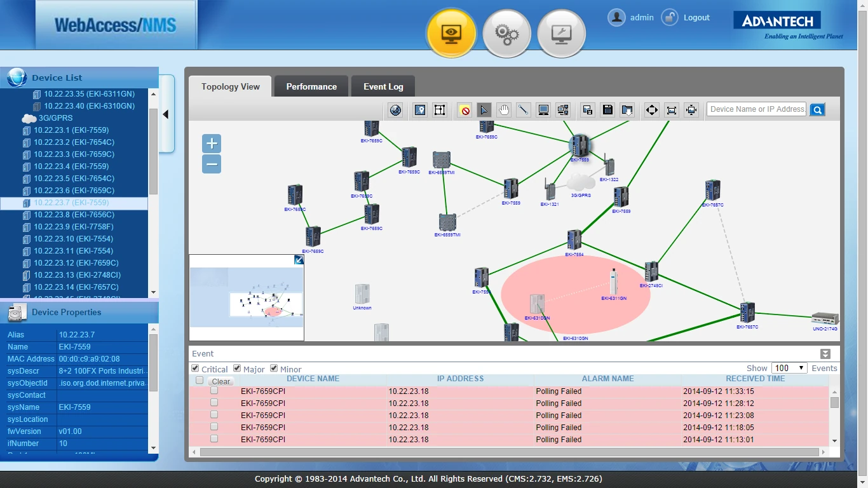Select the hand pan tool
This screenshot has width=868, height=488.
coord(504,110)
